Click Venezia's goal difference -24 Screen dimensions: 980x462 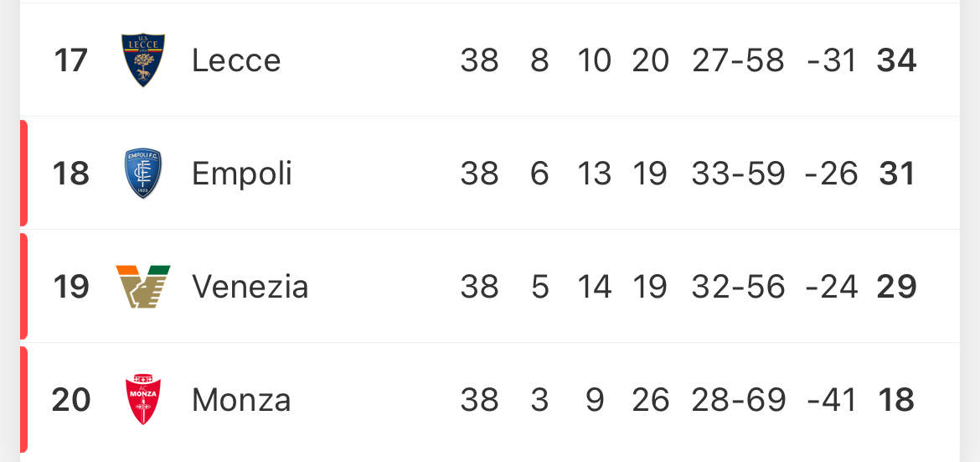[x=832, y=287]
